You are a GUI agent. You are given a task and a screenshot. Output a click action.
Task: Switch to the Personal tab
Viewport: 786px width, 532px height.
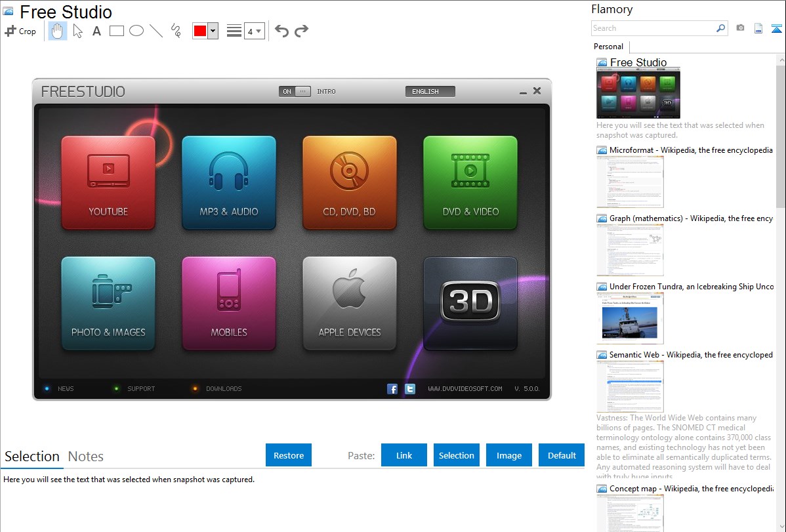coord(609,47)
